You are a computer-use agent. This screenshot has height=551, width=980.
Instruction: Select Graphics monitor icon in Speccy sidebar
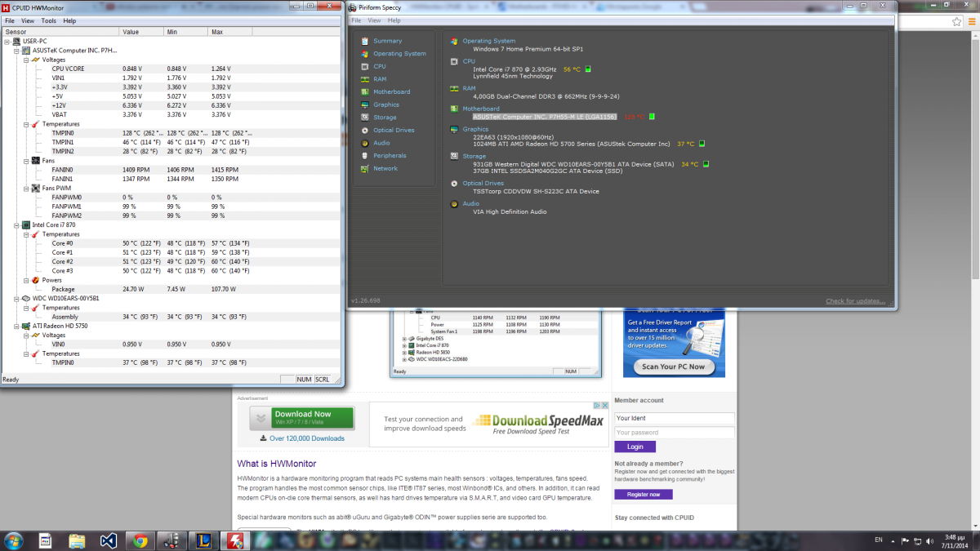coord(365,104)
